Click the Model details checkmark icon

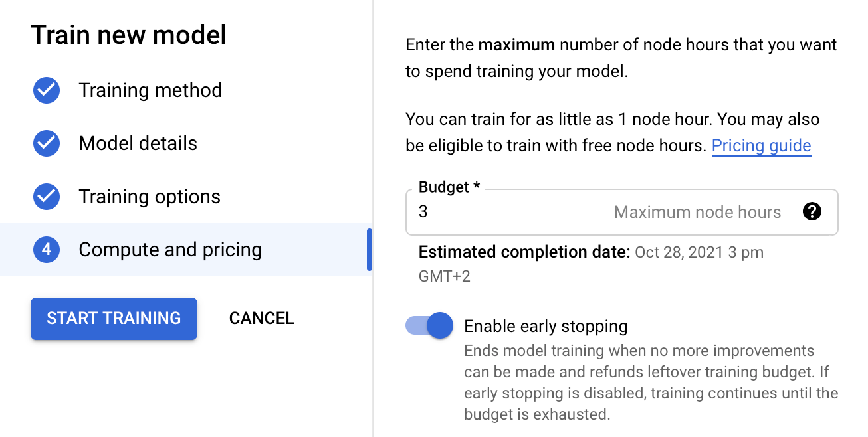click(x=47, y=143)
